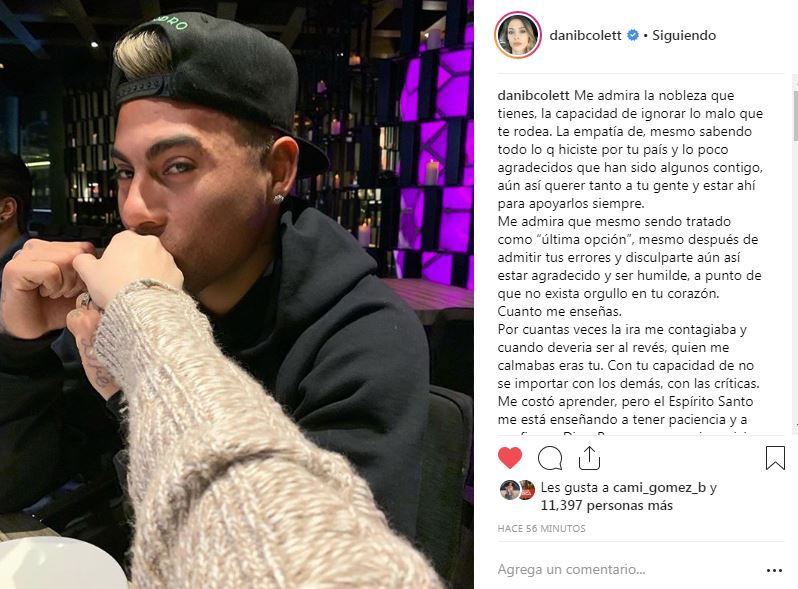Click the HACE 56 MINUTOS timestamp
Screen dimensions: 798x589
point(542,528)
